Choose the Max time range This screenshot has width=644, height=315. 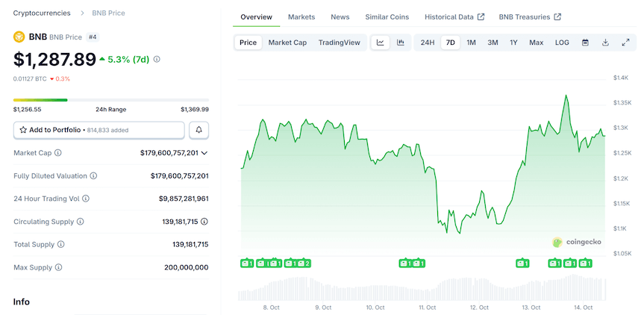click(x=536, y=43)
